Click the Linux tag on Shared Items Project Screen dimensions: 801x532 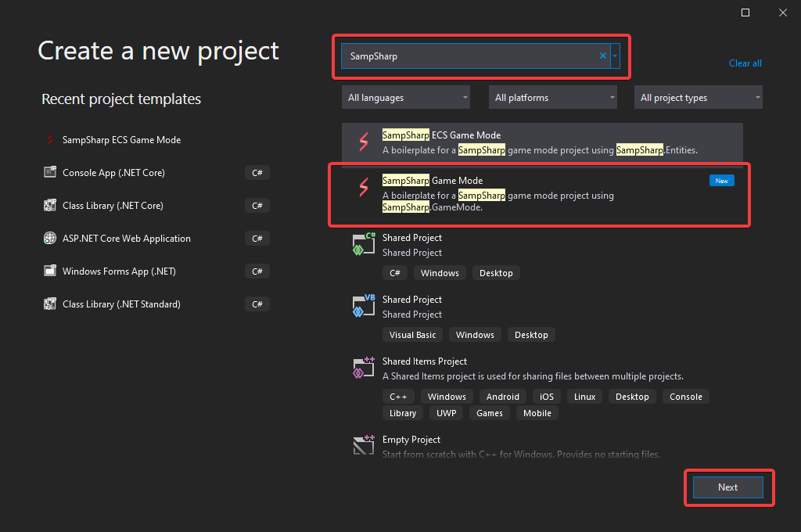584,396
